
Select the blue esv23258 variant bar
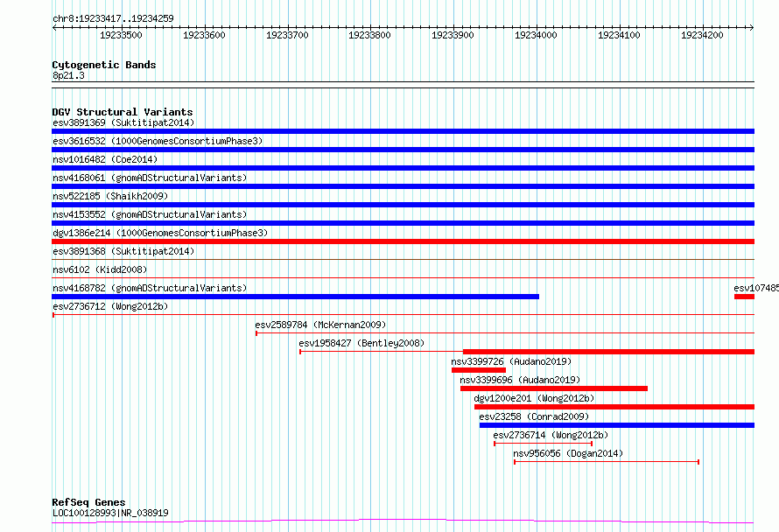click(617, 425)
